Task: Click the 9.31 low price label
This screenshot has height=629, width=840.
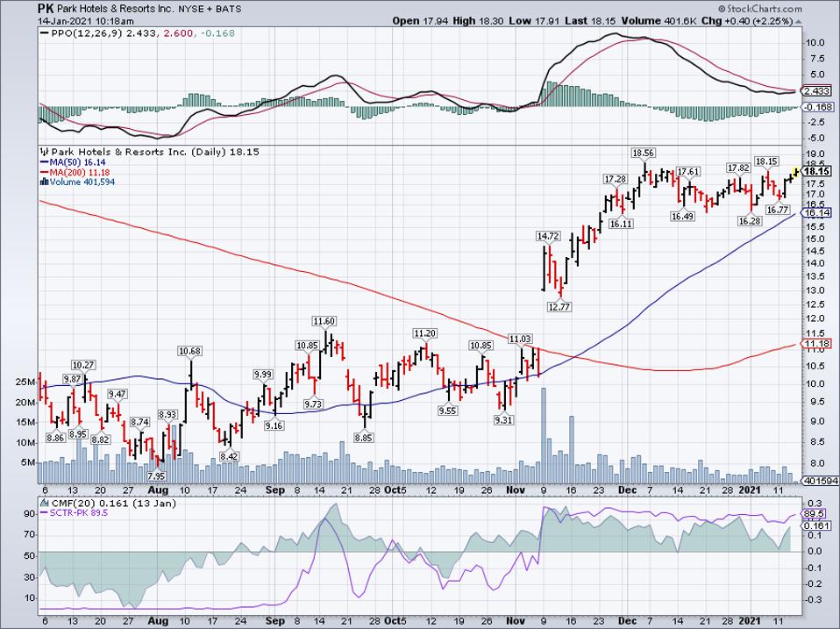Action: 503,420
